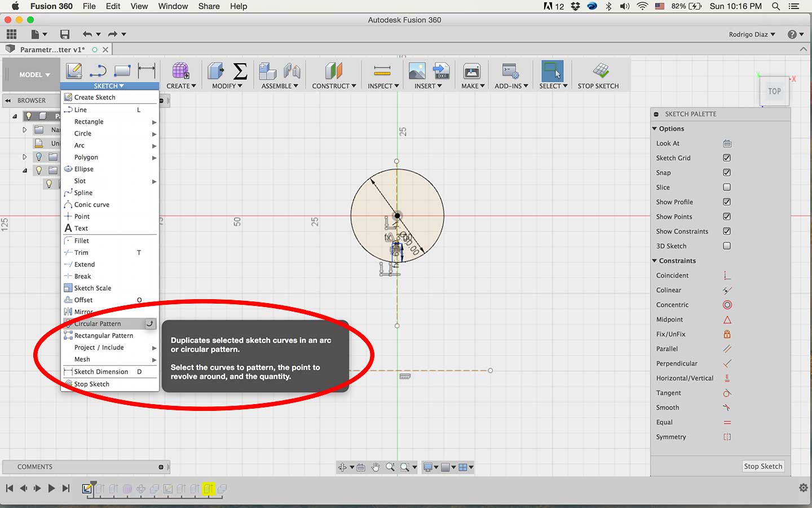This screenshot has width=812, height=508.
Task: Toggle the Show Constraints checkbox
Action: (727, 231)
